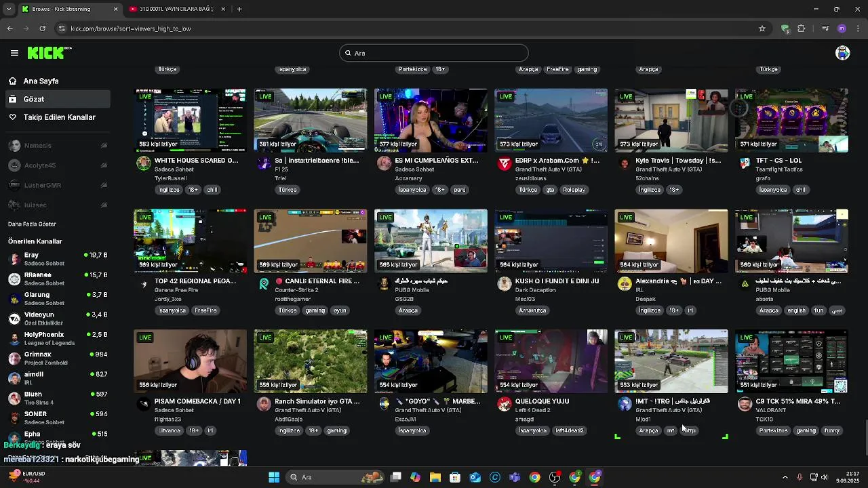Click zeusidiouss streamer avatar
The height and width of the screenshot is (488, 868).
[504, 163]
